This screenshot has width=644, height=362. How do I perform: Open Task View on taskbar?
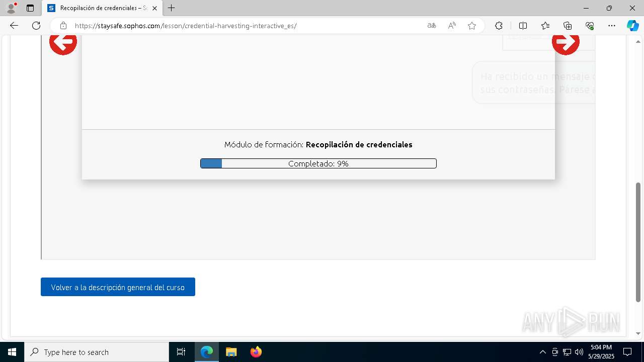181,352
